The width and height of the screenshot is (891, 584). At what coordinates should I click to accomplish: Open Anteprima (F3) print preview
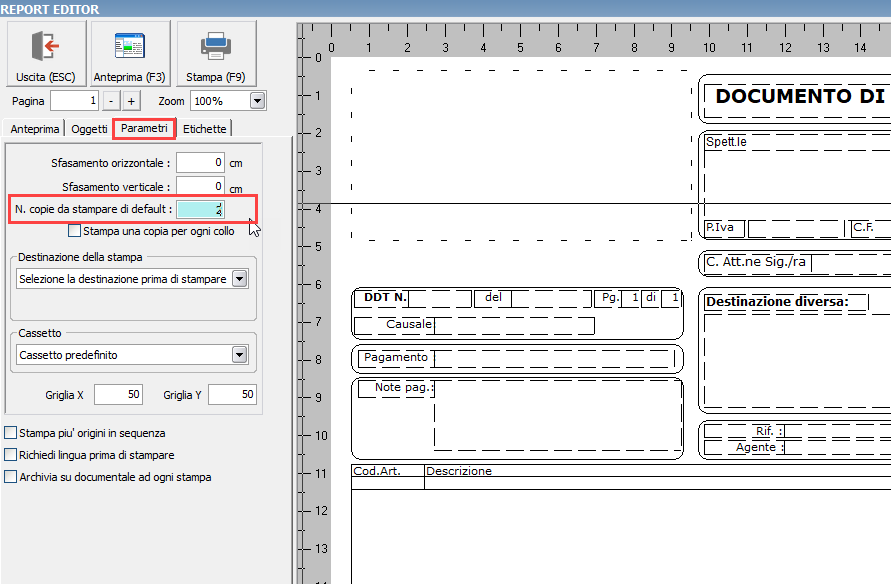[x=130, y=54]
